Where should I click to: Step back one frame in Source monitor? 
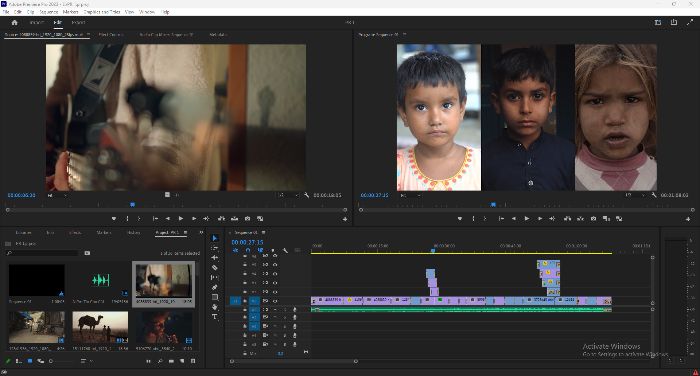168,219
